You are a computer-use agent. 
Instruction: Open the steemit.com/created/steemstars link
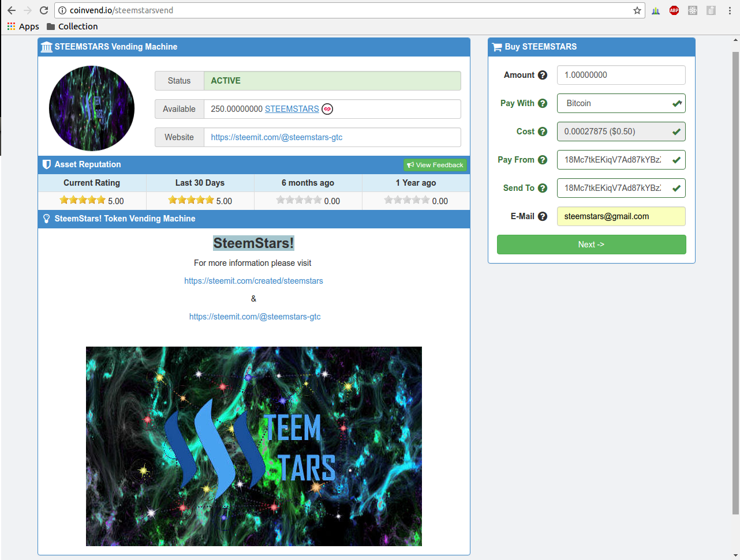click(253, 281)
